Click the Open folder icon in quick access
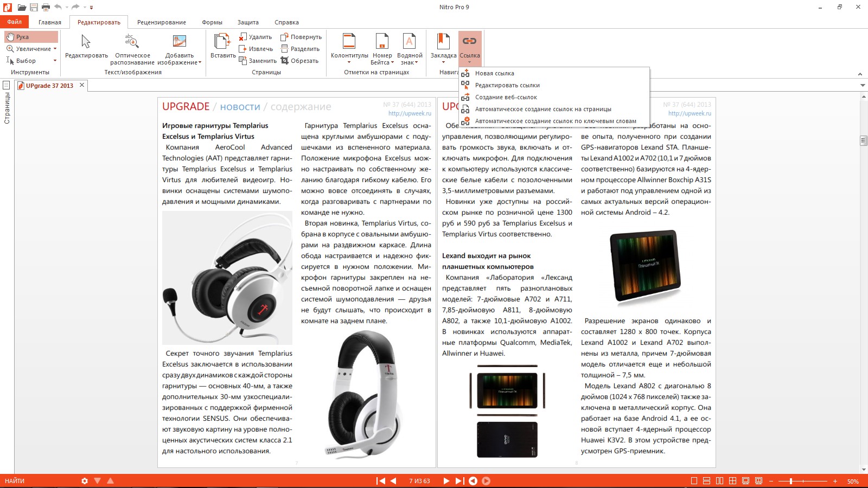This screenshot has height=488, width=868. [x=22, y=7]
